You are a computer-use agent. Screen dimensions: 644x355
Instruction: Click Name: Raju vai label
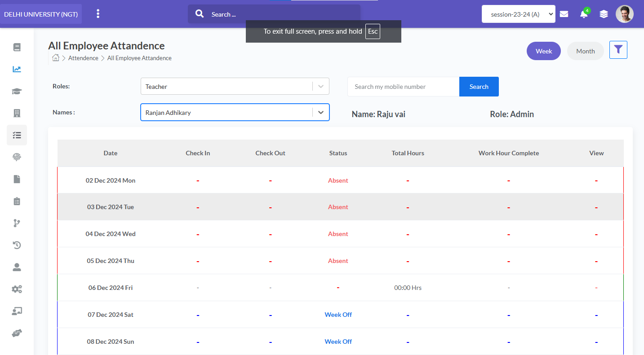pyautogui.click(x=378, y=114)
